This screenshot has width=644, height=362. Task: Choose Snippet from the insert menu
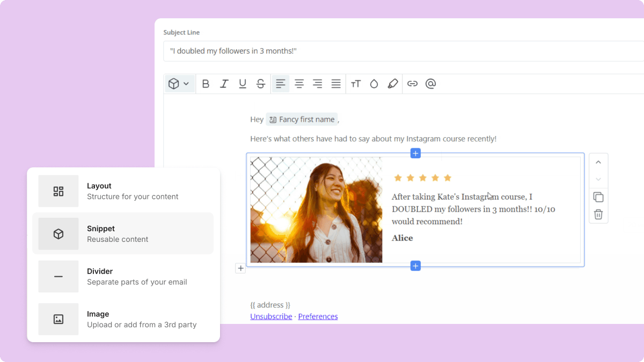pyautogui.click(x=123, y=234)
